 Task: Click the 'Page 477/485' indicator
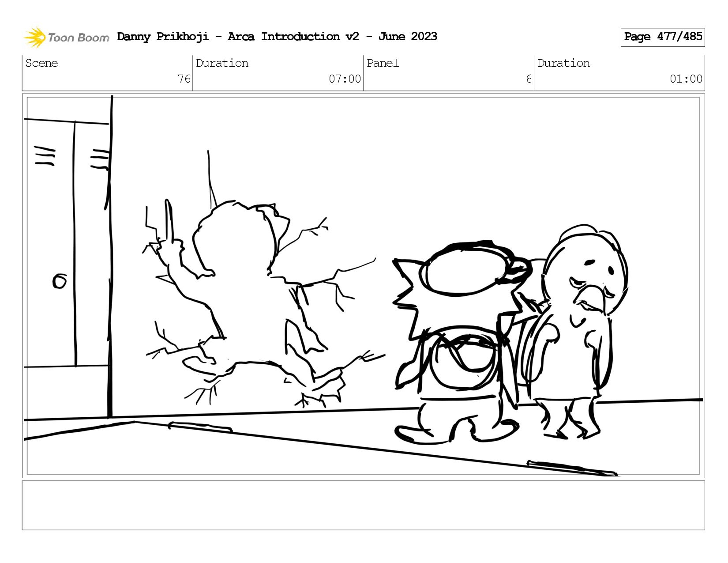tap(663, 37)
